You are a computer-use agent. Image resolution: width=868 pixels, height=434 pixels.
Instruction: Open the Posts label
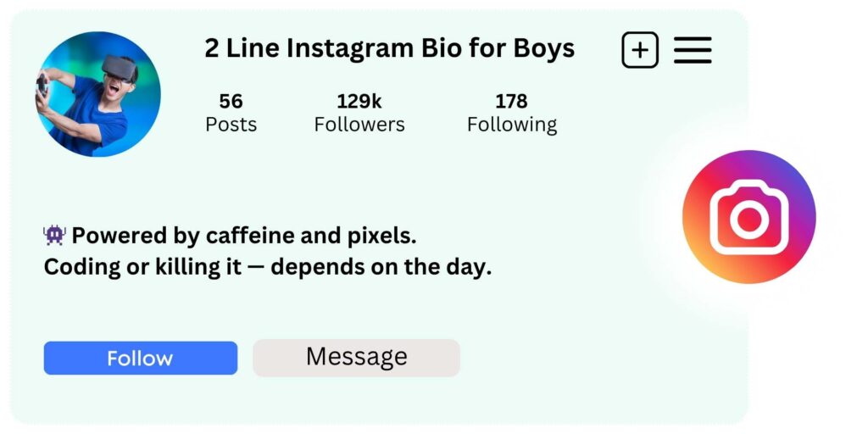point(231,125)
